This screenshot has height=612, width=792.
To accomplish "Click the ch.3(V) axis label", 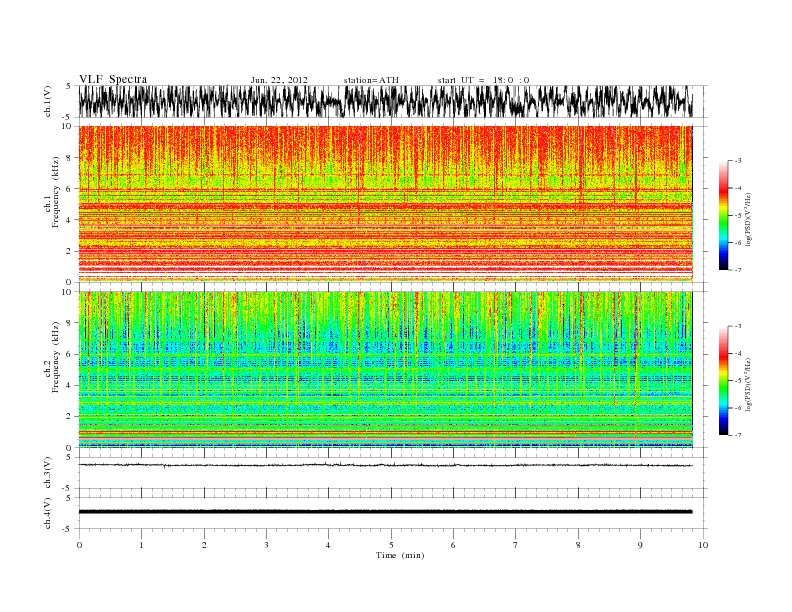I will tap(48, 473).
